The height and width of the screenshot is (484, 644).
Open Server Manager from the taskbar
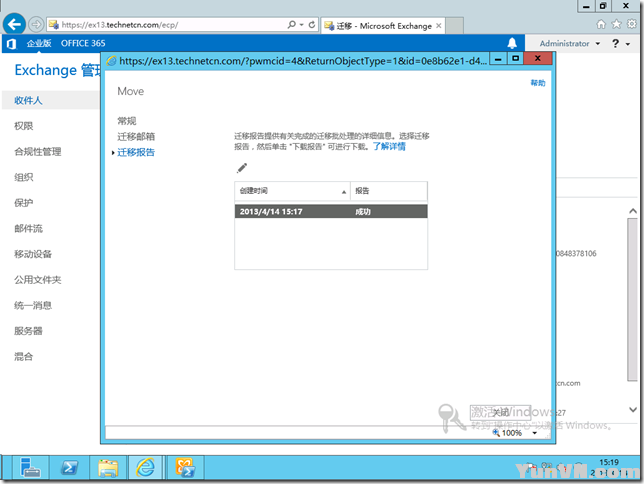(x=30, y=468)
